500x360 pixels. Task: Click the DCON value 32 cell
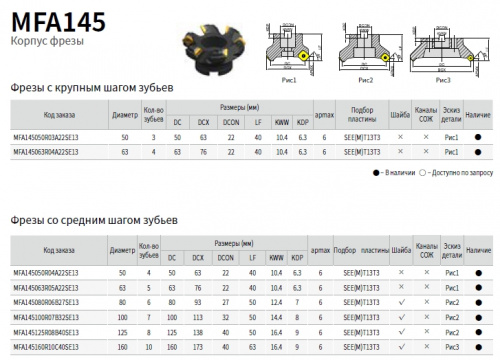coord(226,317)
